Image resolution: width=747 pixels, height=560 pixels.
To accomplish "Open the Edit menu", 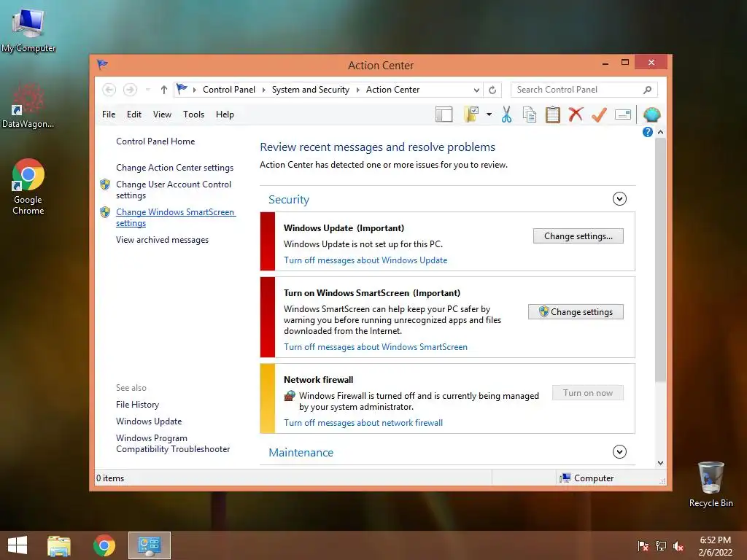I will pyautogui.click(x=134, y=114).
